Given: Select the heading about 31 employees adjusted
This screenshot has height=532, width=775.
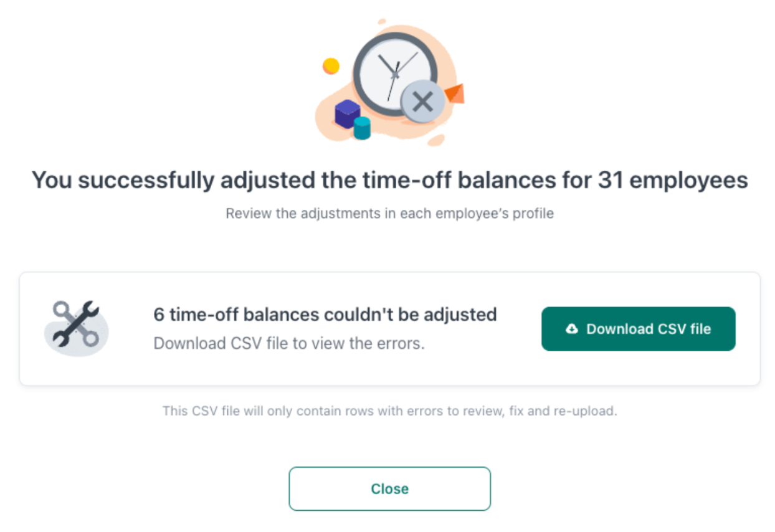Looking at the screenshot, I should tap(389, 180).
